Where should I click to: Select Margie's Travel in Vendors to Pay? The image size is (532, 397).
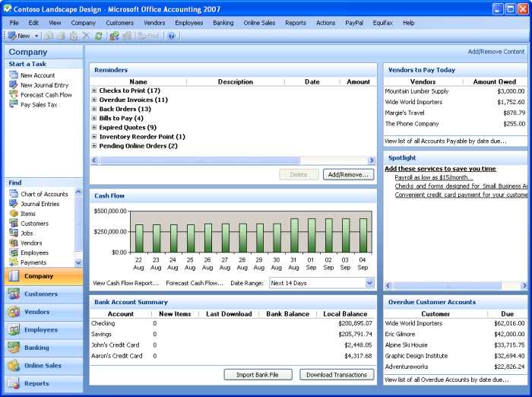click(x=455, y=113)
